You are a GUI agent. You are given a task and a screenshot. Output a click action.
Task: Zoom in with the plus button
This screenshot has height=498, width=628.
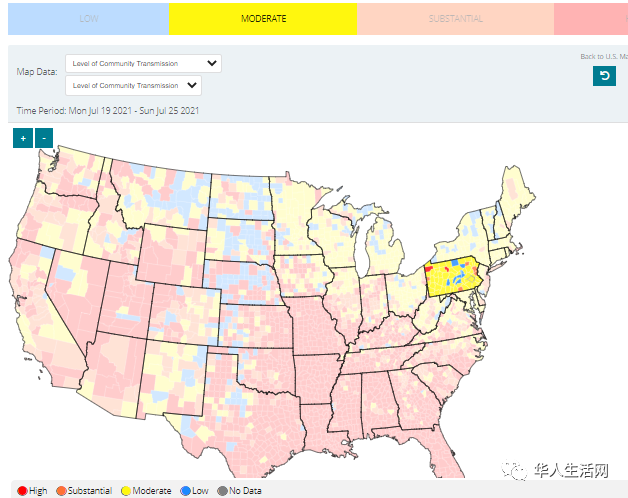22,138
